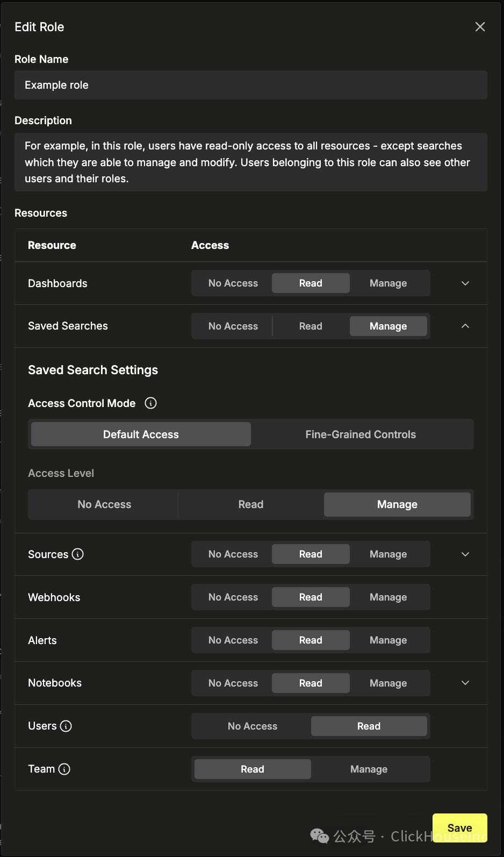Select Read for the Team row

(x=253, y=769)
